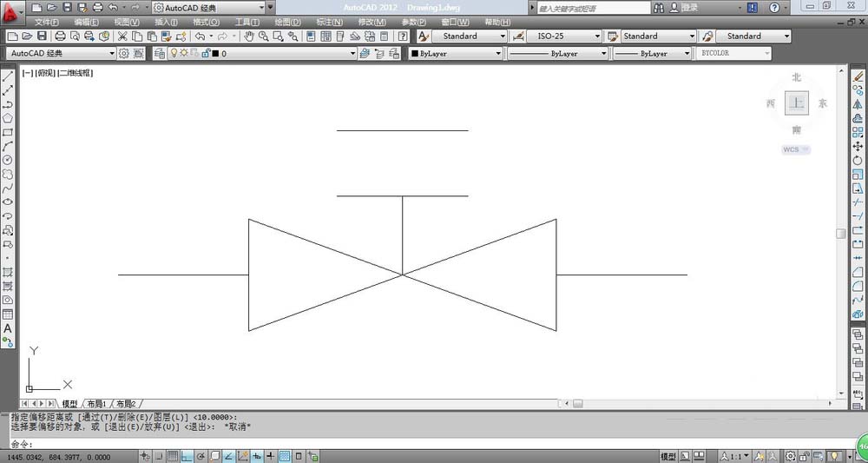This screenshot has width=868, height=463.
Task: Open the ISO-25 dimension style dropdown
Action: click(x=564, y=36)
